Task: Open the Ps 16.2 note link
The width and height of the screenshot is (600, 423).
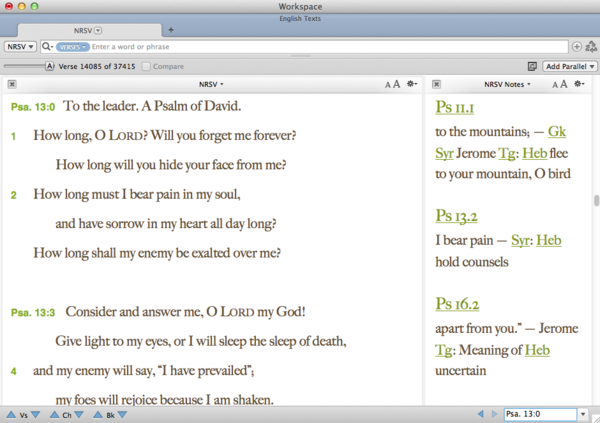Action: pyautogui.click(x=457, y=304)
